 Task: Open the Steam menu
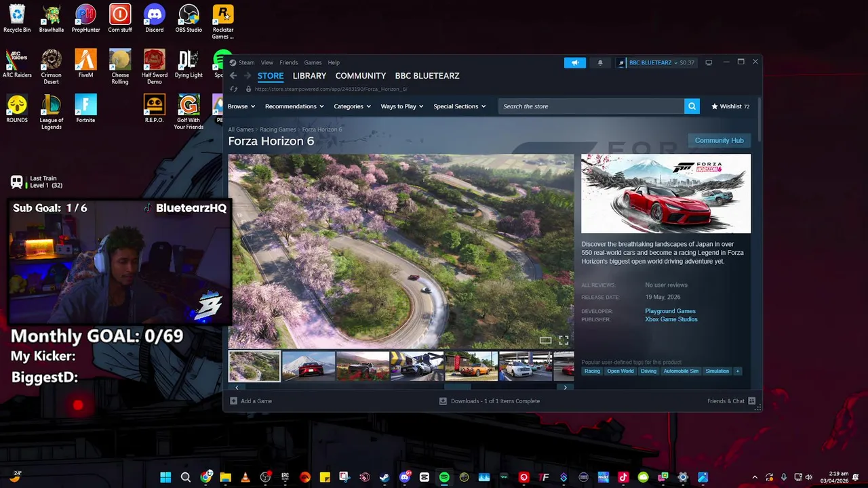246,62
